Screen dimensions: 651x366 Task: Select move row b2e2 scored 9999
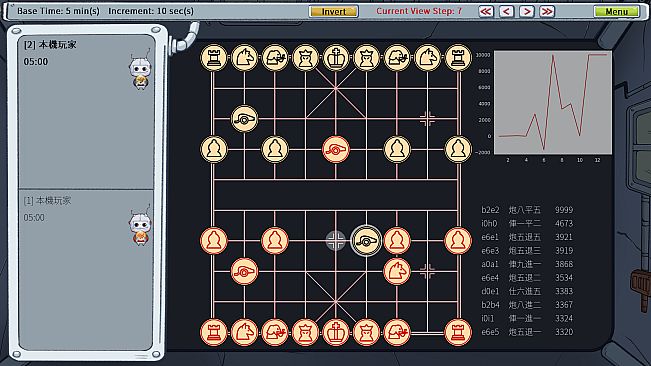527,210
